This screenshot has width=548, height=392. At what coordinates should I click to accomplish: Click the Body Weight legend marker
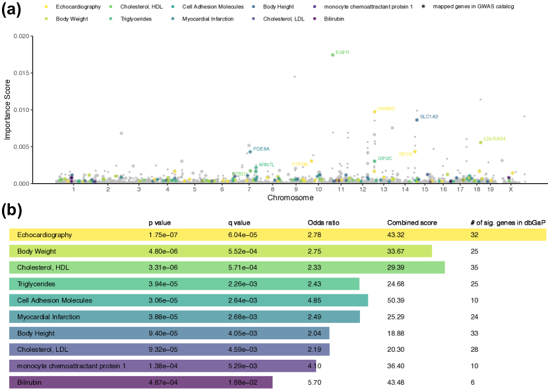pos(47,18)
